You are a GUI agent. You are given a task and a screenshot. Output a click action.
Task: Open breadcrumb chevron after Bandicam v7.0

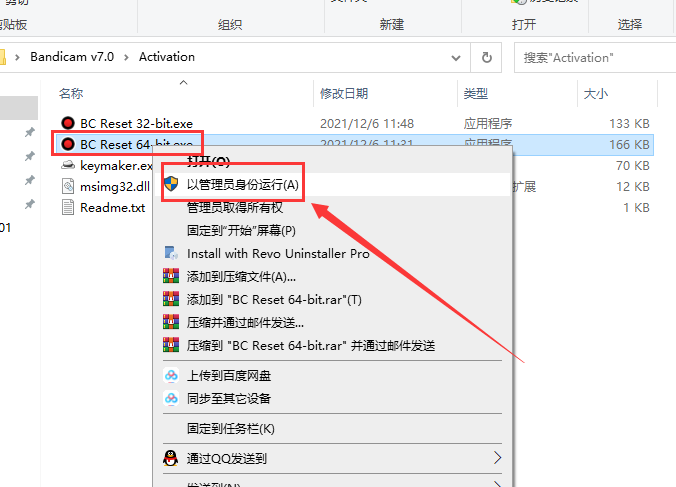click(x=126, y=57)
